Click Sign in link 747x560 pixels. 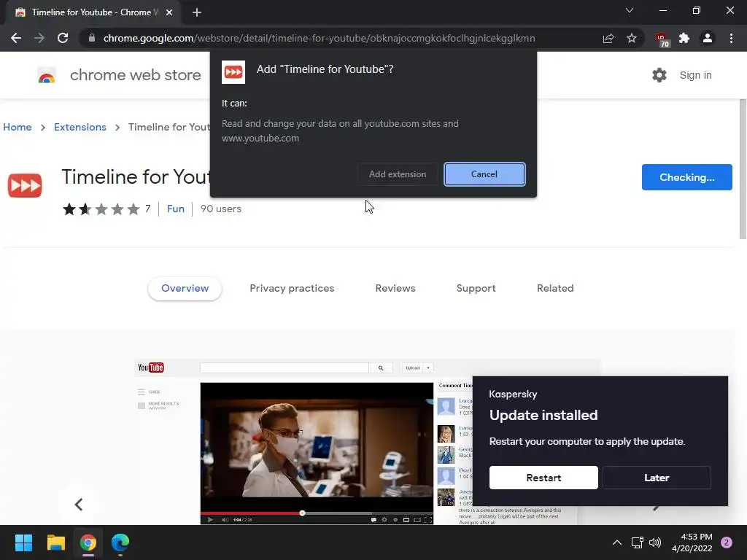pyautogui.click(x=695, y=75)
